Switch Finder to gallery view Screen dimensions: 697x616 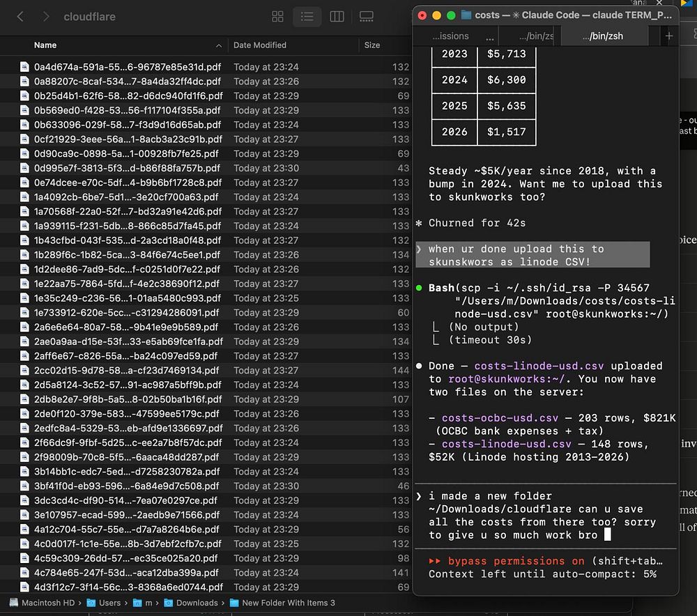(x=366, y=17)
